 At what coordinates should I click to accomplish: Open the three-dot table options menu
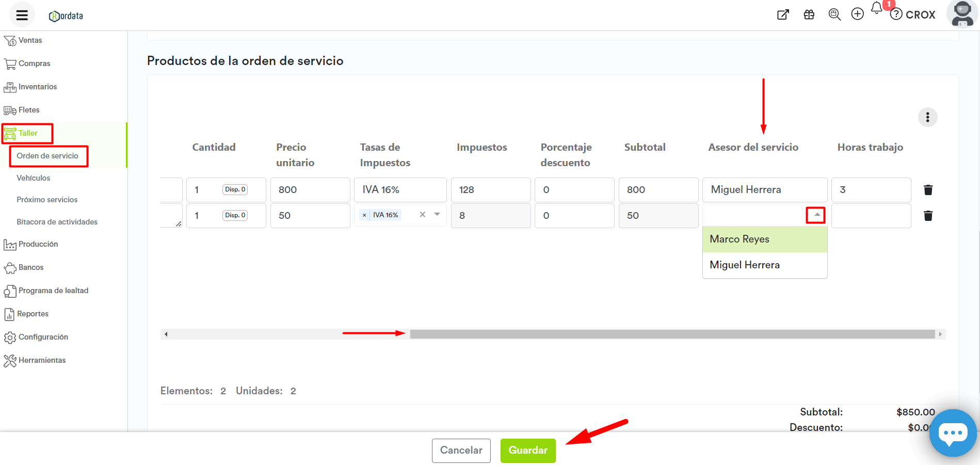point(927,117)
